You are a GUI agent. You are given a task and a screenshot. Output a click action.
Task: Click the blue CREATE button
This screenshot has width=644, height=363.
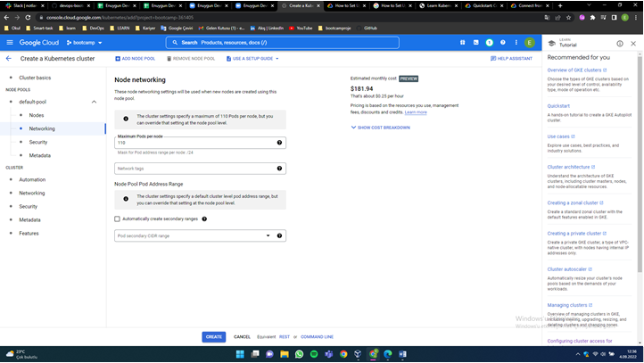(x=213, y=337)
